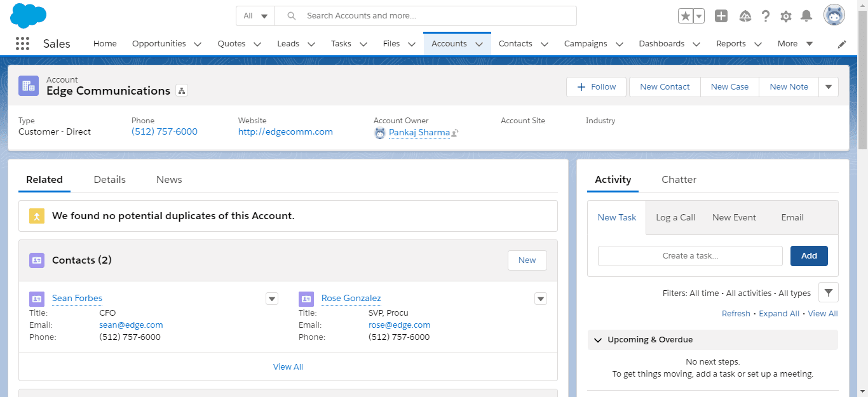The image size is (868, 397).
Task: Click the contact icon beside Sean Forbes
Action: (37, 299)
